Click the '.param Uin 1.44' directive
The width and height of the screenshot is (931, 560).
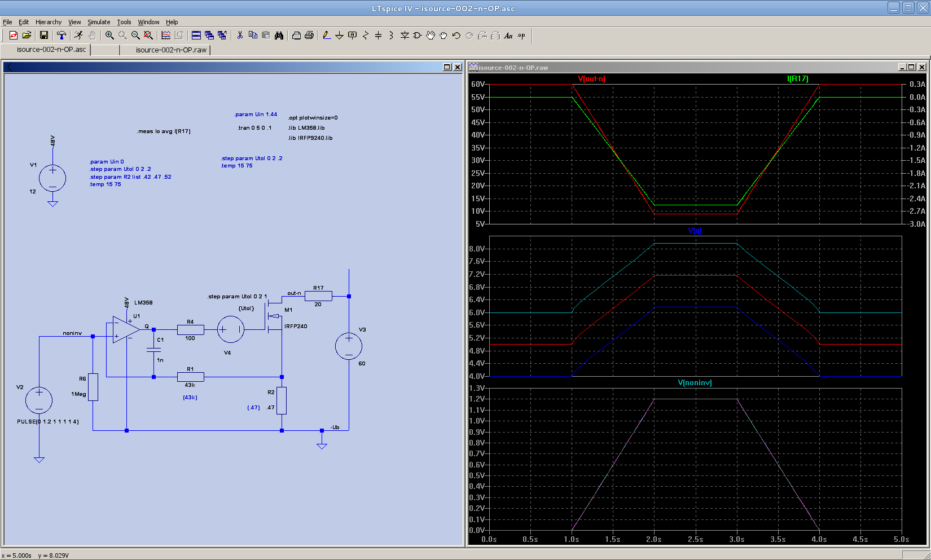click(256, 114)
